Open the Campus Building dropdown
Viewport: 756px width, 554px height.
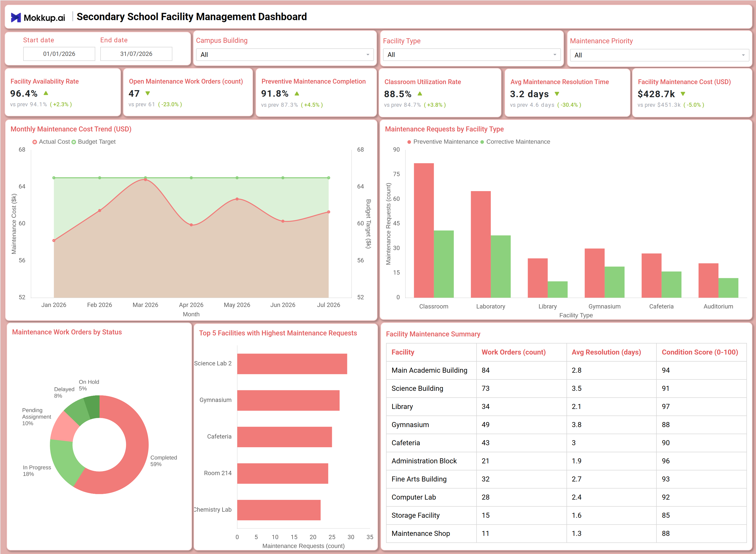(285, 55)
